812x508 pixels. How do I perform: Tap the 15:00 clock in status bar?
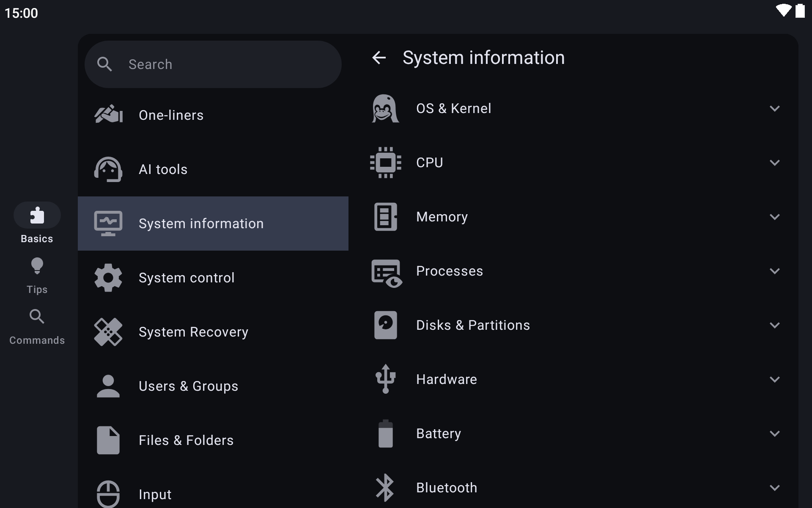(21, 13)
